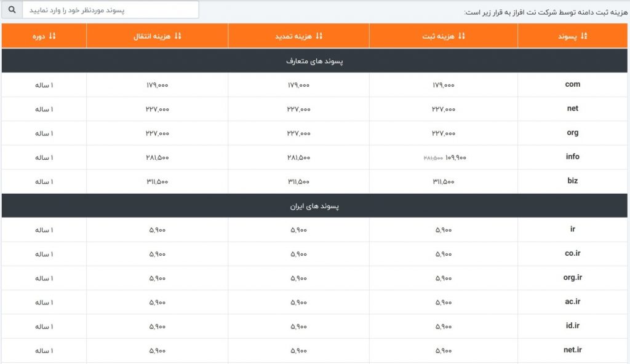Click sort icon beside هزینه انتقال header
The width and height of the screenshot is (630, 364).
coord(178,36)
